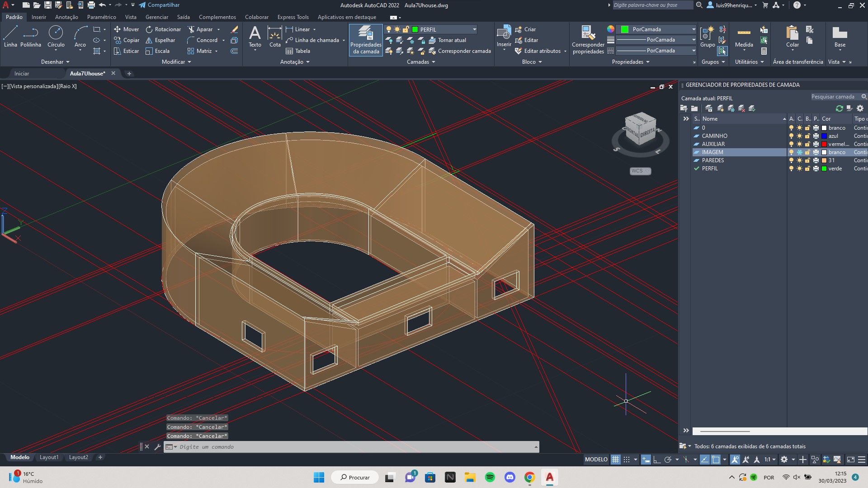The image size is (868, 488).
Task: Toggle freeze for AUXILIAR layer
Action: pos(799,144)
